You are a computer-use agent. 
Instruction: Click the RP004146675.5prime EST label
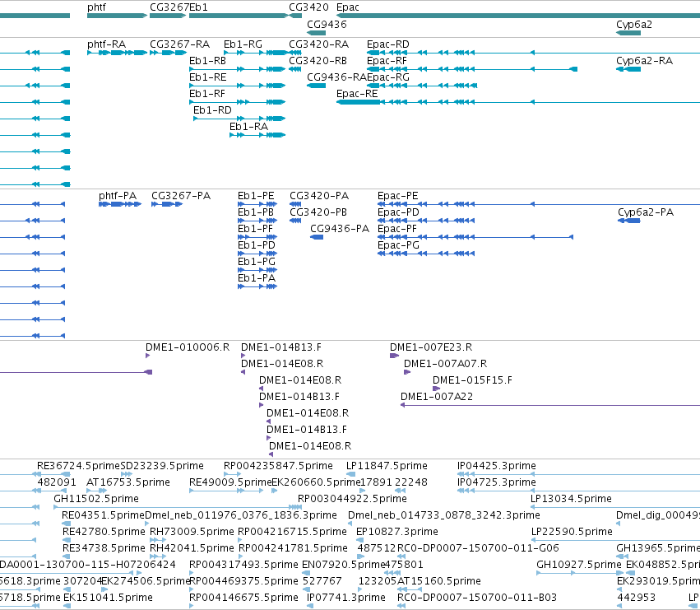[243, 598]
